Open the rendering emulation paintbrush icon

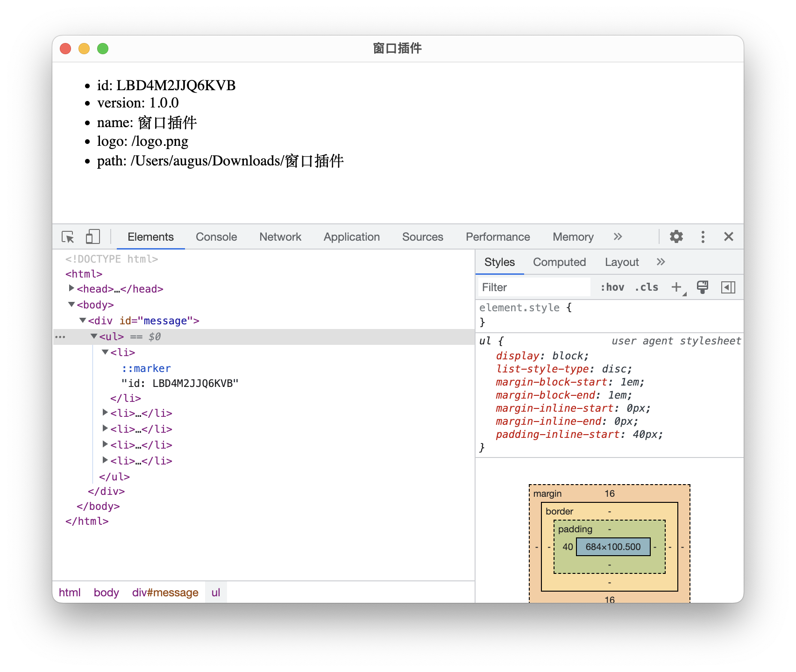[702, 287]
